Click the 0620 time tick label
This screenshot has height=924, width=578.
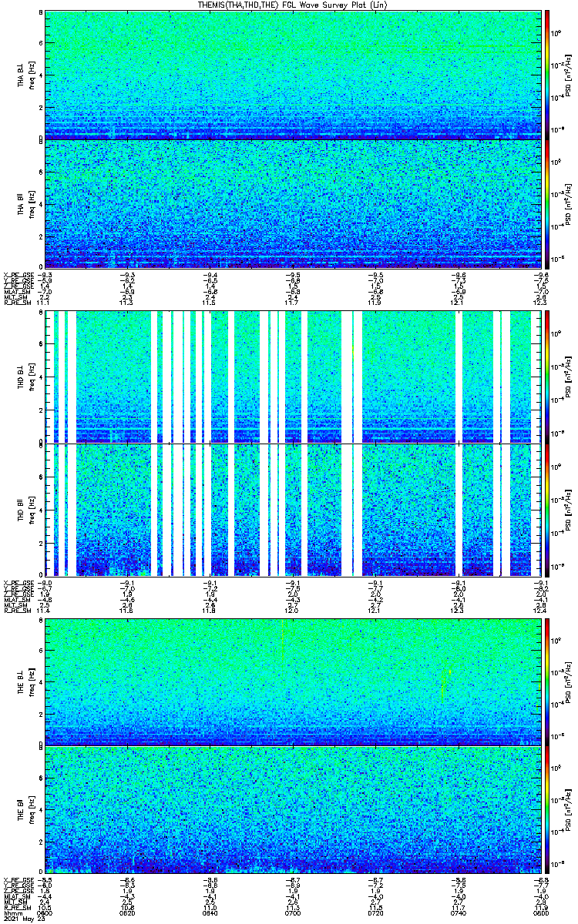(127, 912)
